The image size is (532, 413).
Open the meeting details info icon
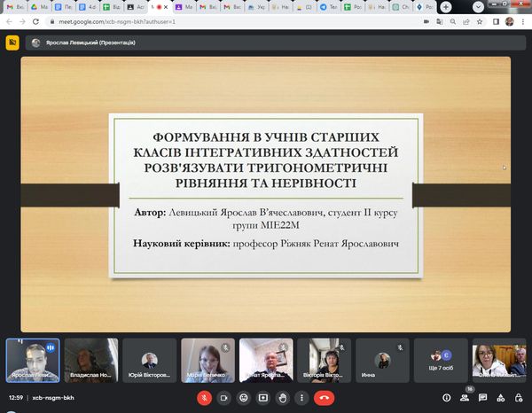(446, 398)
